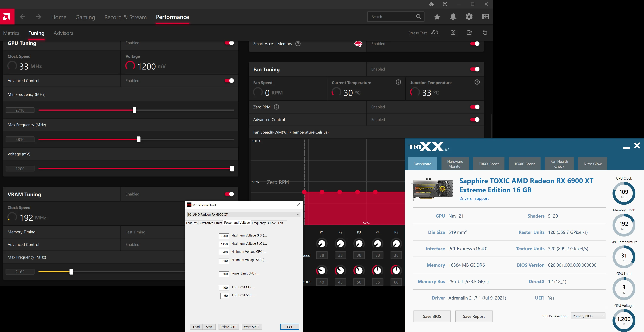This screenshot has height=332, width=644.
Task: Switch off the Zero RPM toggle
Action: pos(475,107)
